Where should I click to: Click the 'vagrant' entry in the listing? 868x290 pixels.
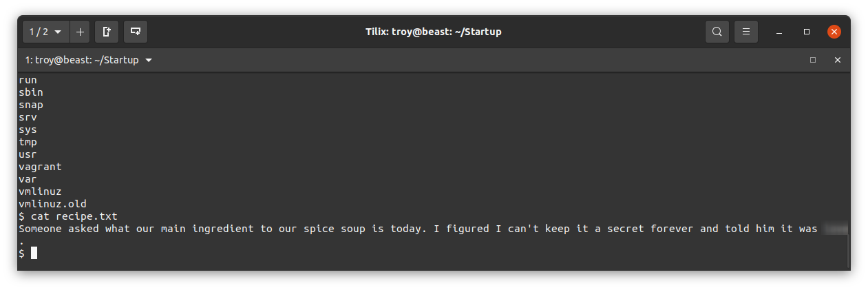tap(40, 167)
